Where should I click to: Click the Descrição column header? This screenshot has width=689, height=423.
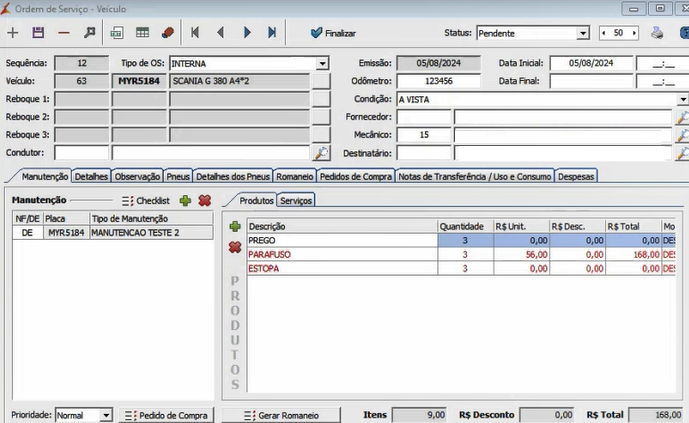[342, 227]
